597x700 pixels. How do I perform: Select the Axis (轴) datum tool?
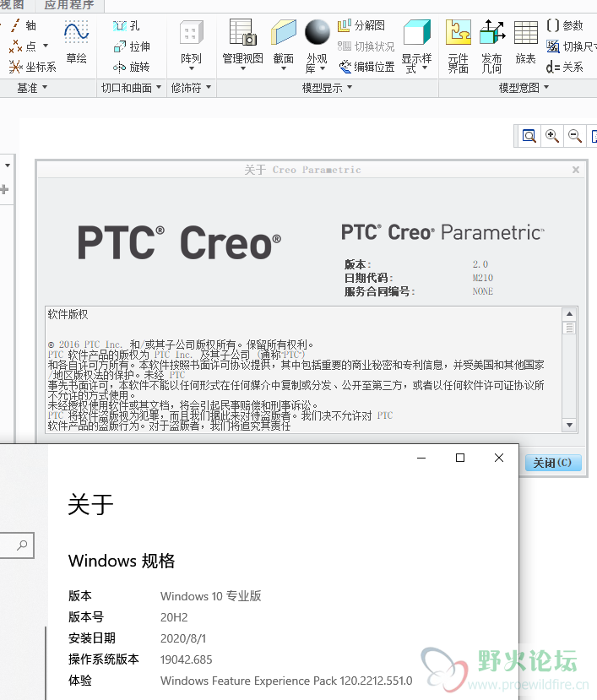tap(23, 25)
